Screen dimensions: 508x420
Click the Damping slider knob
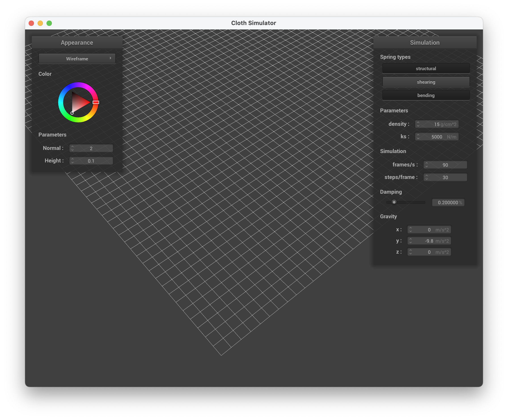click(x=394, y=202)
